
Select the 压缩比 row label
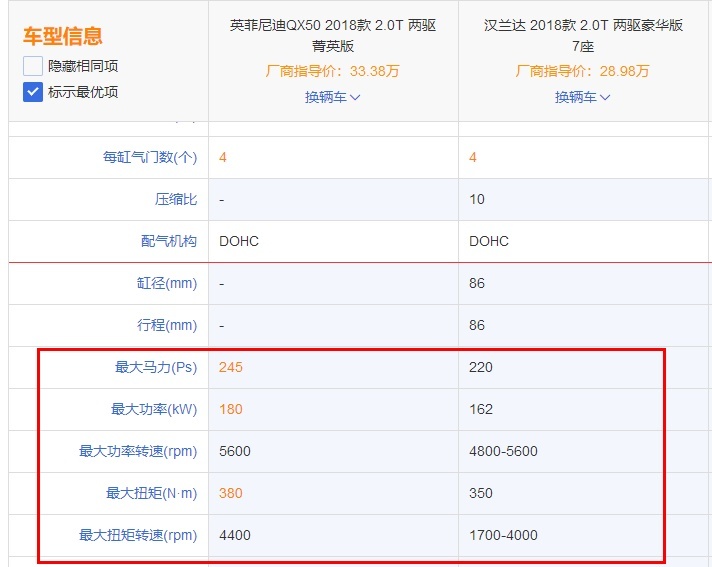pyautogui.click(x=176, y=199)
